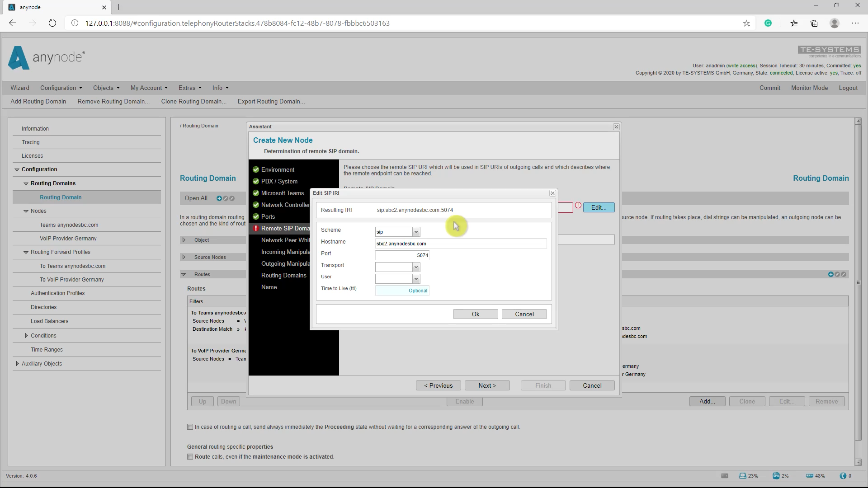Toggle immediate Proceeding state checkbox
The height and width of the screenshot is (488, 868).
pyautogui.click(x=190, y=427)
